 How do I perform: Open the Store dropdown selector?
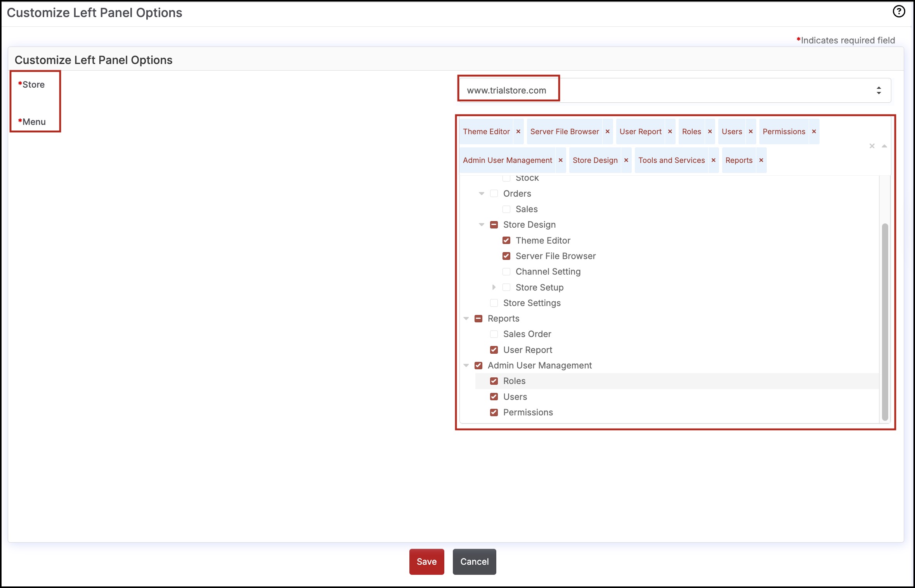tap(674, 90)
